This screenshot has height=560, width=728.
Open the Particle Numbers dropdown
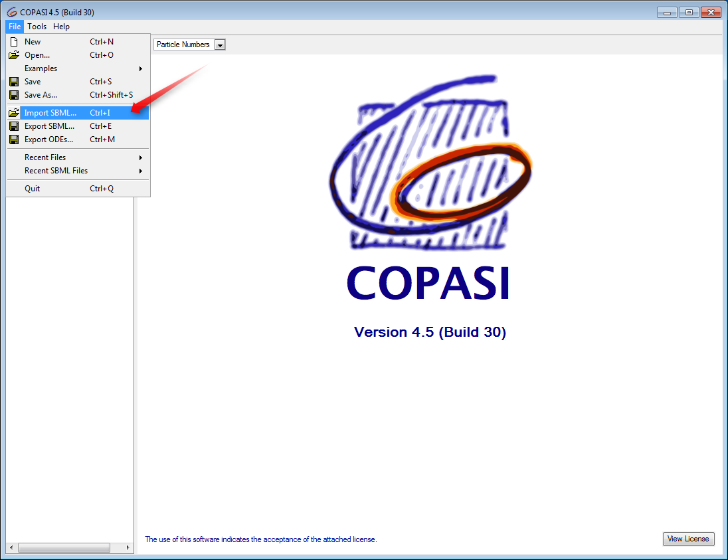point(189,45)
